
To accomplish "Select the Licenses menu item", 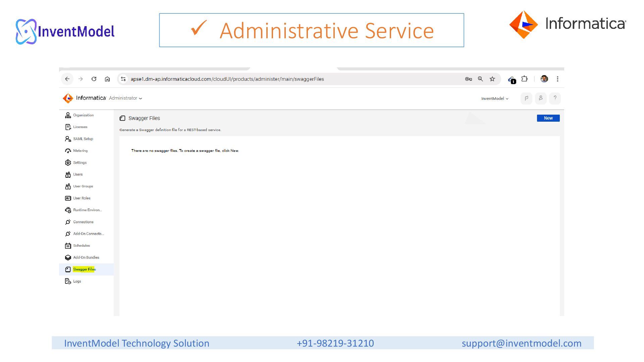I will (80, 127).
